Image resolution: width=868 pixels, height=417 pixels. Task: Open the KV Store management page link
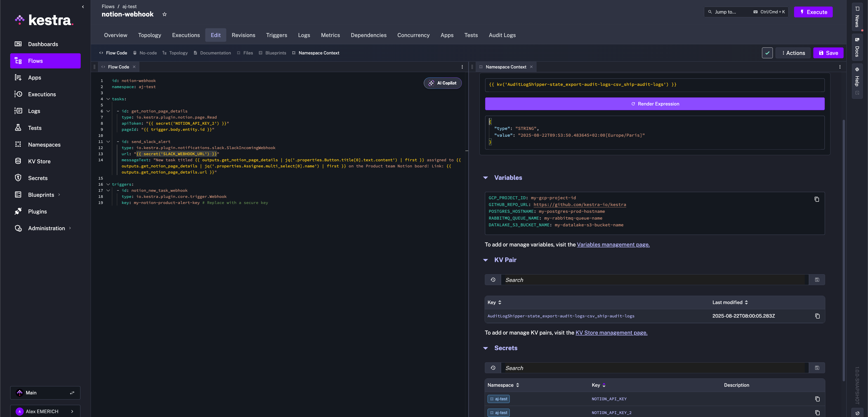(x=611, y=333)
